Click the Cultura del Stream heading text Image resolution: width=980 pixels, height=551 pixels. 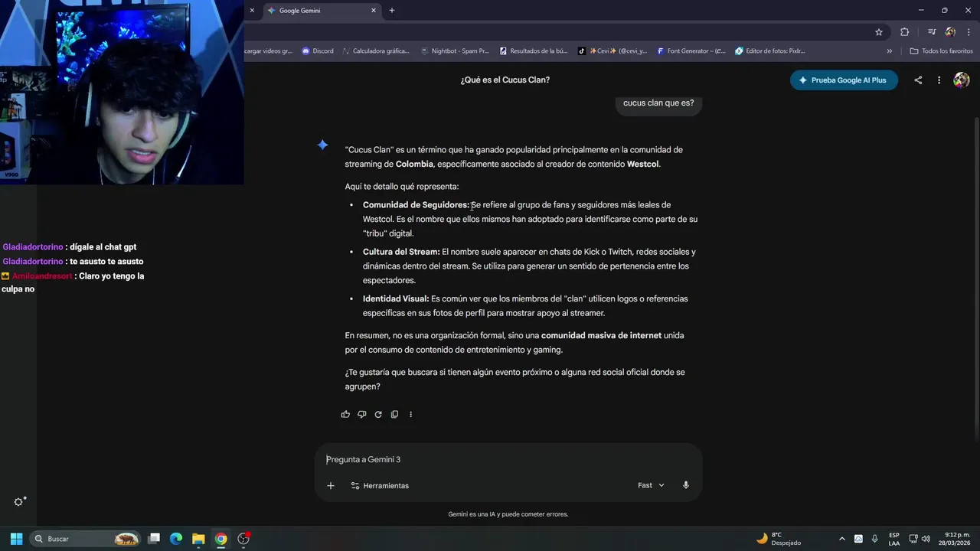pyautogui.click(x=401, y=252)
